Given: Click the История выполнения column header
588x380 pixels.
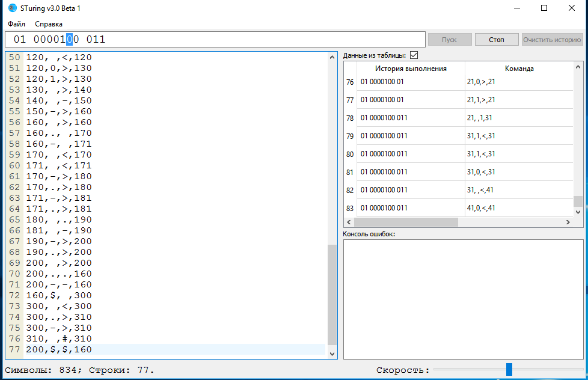Looking at the screenshot, I should (x=411, y=69).
